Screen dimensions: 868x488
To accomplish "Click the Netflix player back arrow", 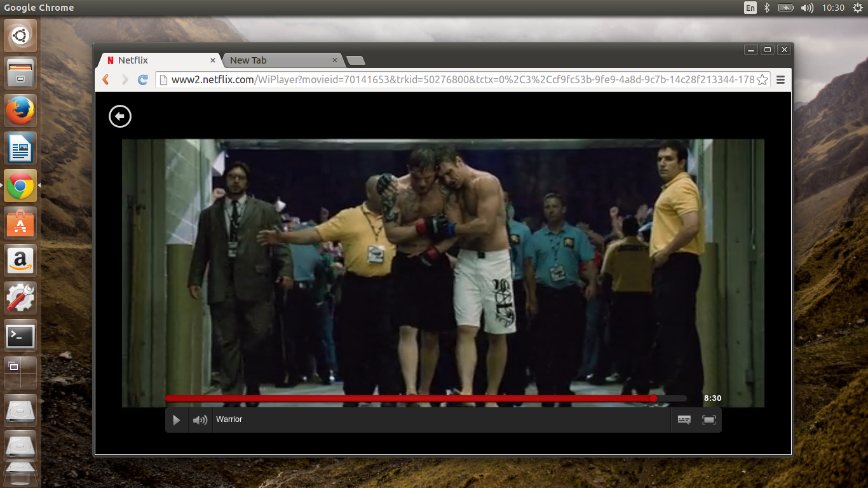I will click(120, 116).
